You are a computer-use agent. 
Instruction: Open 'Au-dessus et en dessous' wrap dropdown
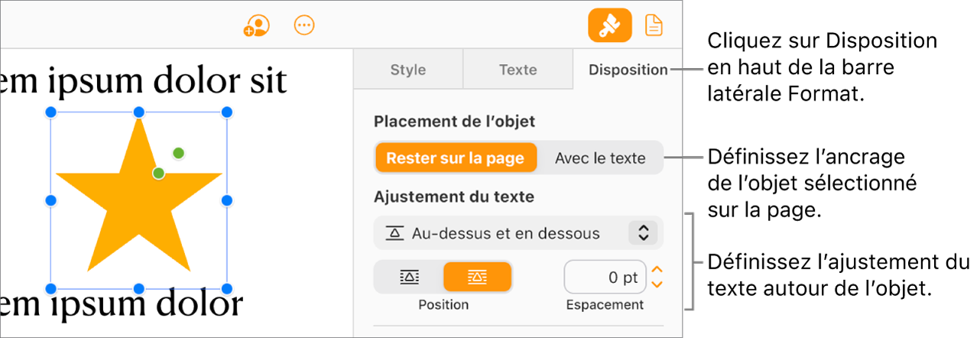[x=505, y=233]
